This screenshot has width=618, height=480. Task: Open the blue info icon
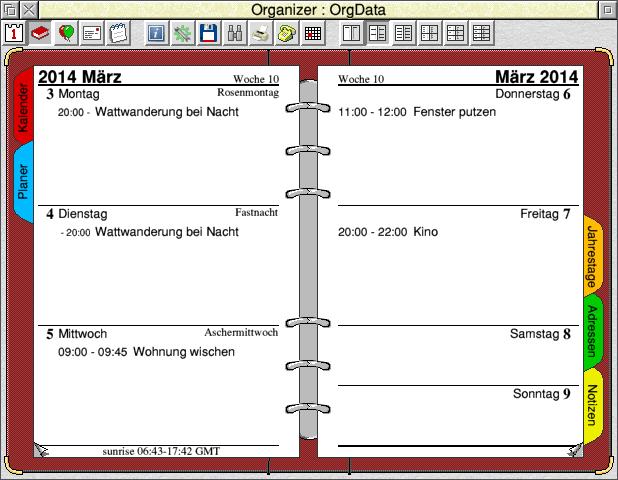(x=157, y=33)
